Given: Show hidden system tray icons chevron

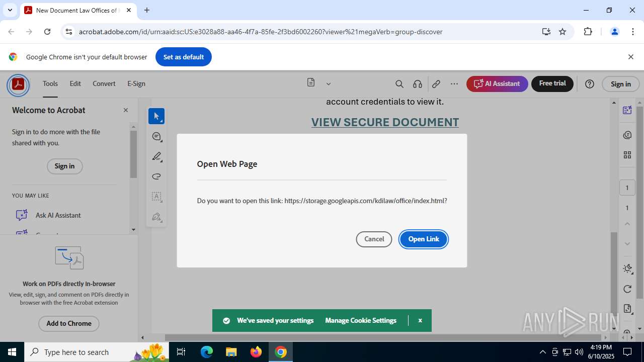Looking at the screenshot, I should pyautogui.click(x=542, y=352).
